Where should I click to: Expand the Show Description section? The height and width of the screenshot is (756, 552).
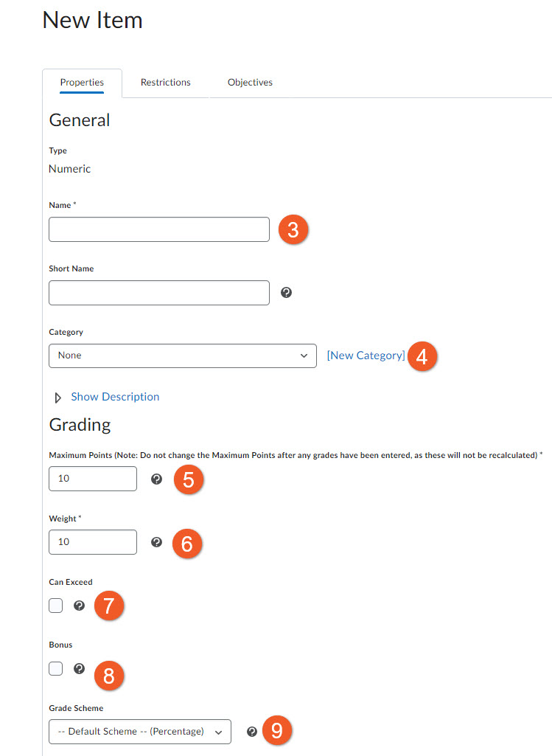[x=114, y=397]
